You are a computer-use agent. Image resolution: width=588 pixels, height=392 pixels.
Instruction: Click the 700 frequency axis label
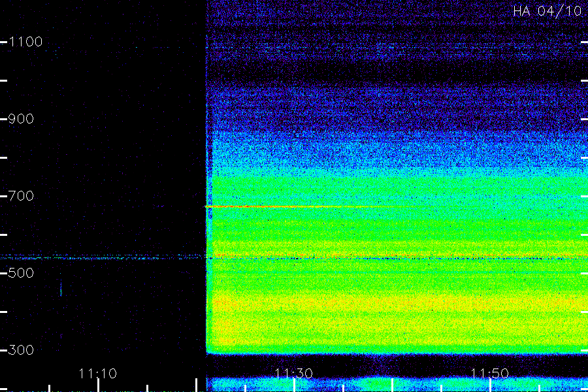pyautogui.click(x=21, y=196)
